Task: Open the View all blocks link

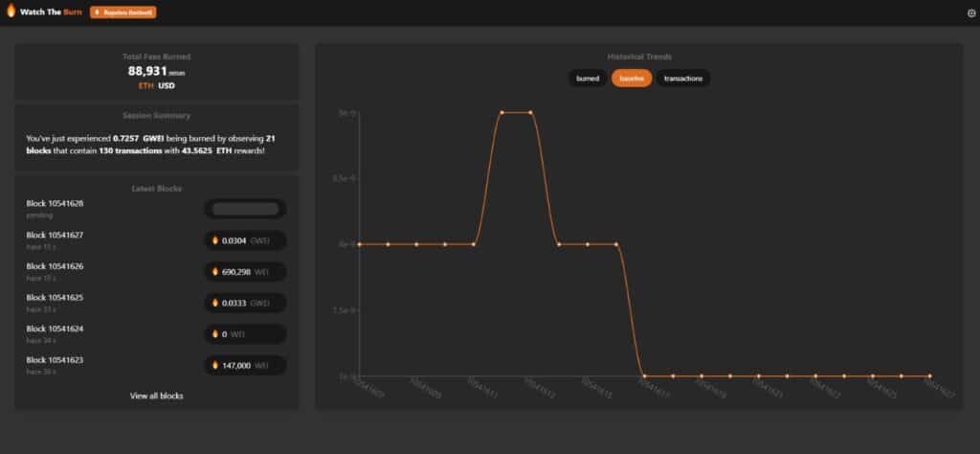Action: click(x=157, y=396)
